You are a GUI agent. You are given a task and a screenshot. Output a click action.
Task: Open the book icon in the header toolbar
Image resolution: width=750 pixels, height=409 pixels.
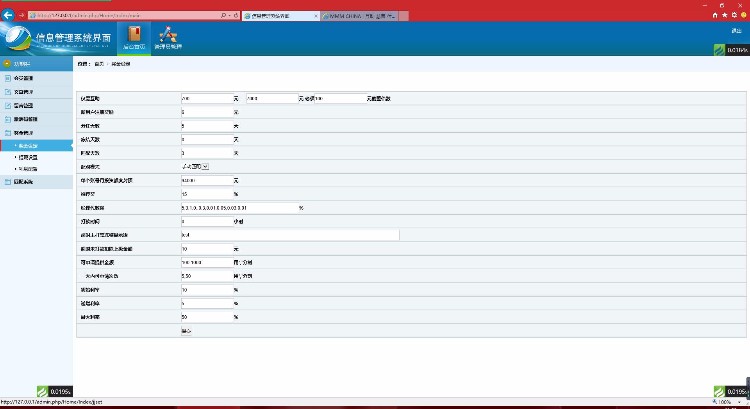pos(134,34)
